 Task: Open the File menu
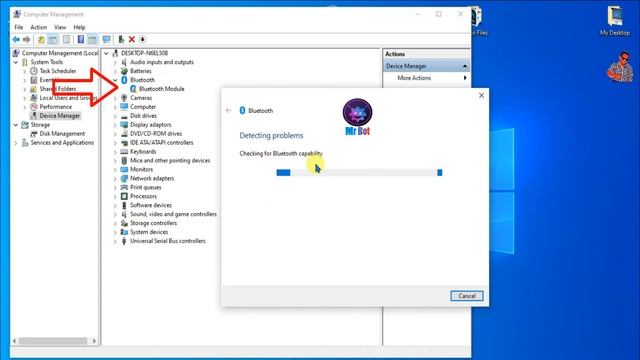click(19, 27)
